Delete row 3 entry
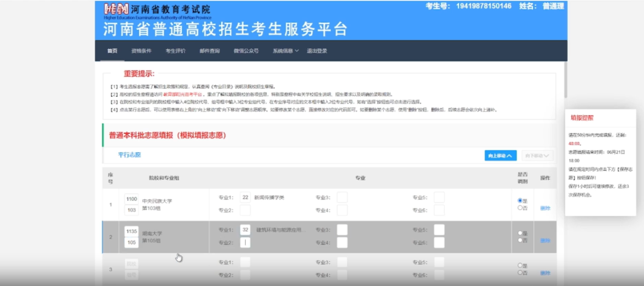Image resolution: width=644 pixels, height=286 pixels. [x=545, y=273]
